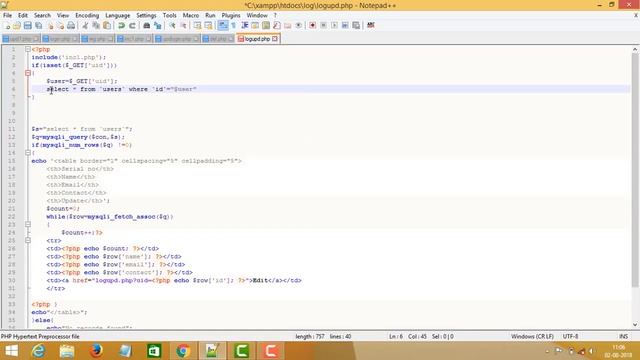640x360 pixels.
Task: Click the Save All toolbar icon
Action: click(x=38, y=25)
